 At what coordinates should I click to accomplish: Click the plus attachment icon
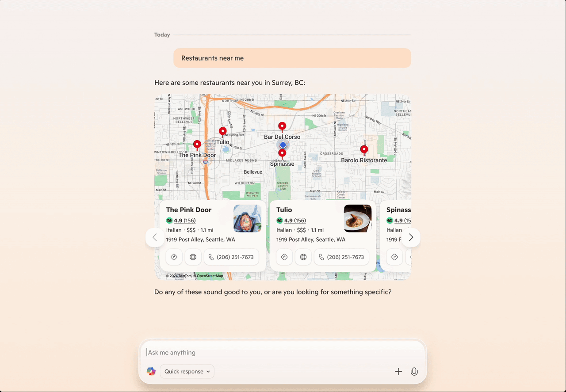398,371
